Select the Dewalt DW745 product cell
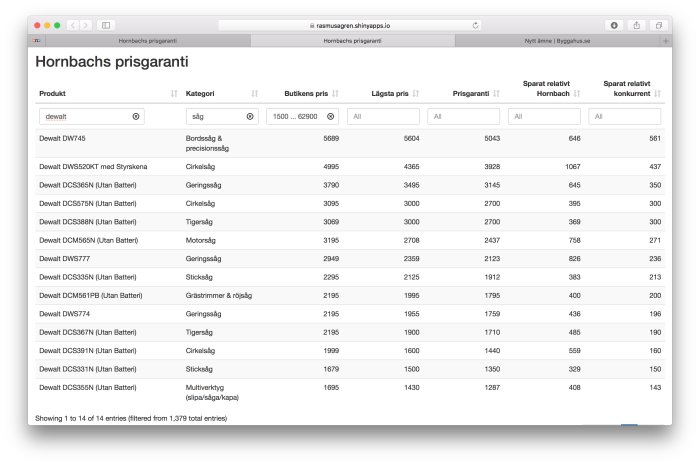This screenshot has width=700, height=465. click(108, 143)
